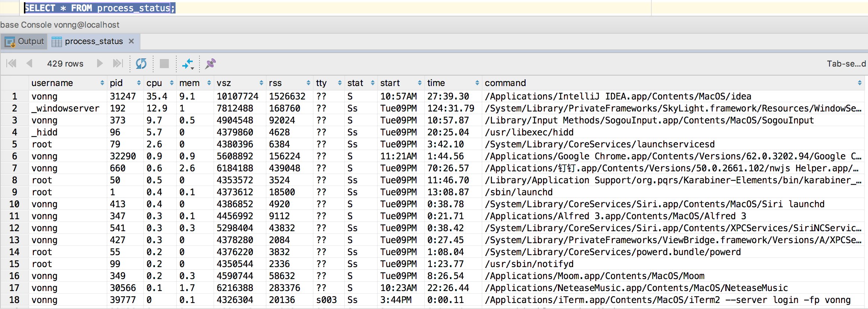Reload the query results with the refresh icon
This screenshot has width=868, height=309.
[x=141, y=64]
